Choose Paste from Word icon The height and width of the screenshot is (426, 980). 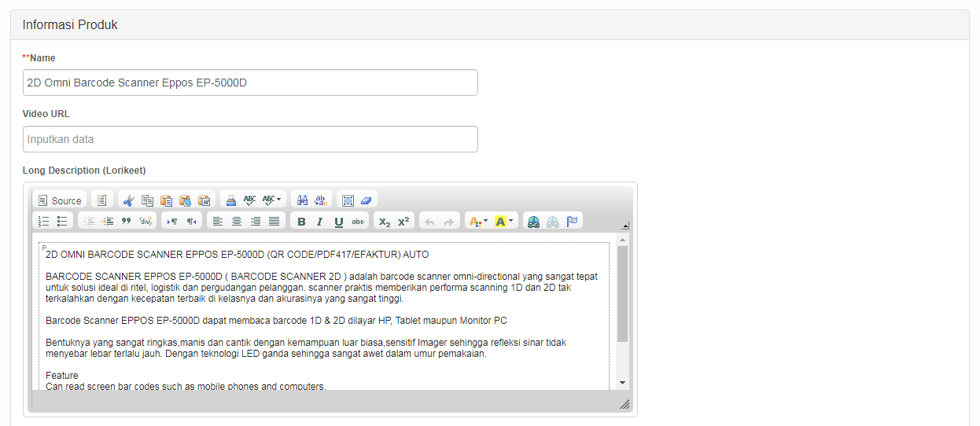coord(204,200)
